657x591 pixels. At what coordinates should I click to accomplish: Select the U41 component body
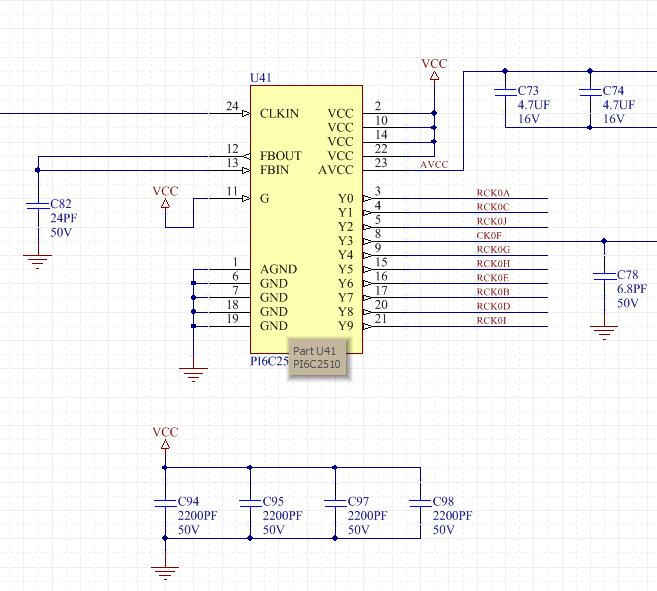point(306,219)
